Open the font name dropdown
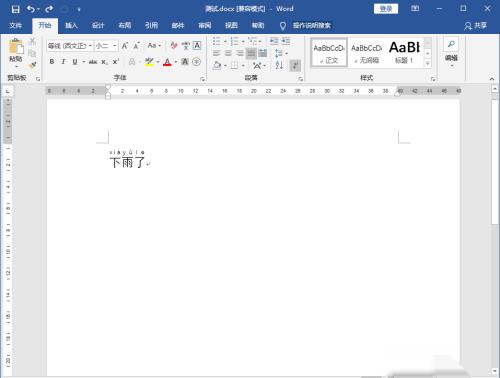The image size is (500, 378). coord(90,46)
